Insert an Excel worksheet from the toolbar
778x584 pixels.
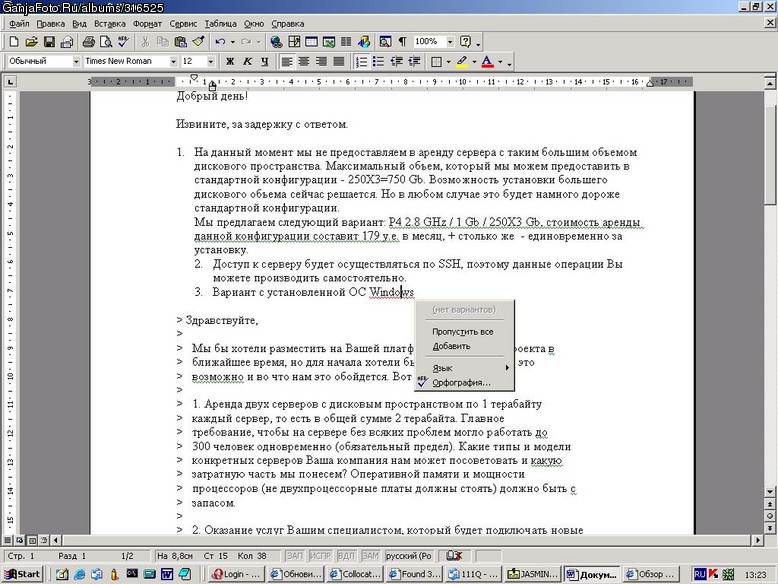point(328,42)
